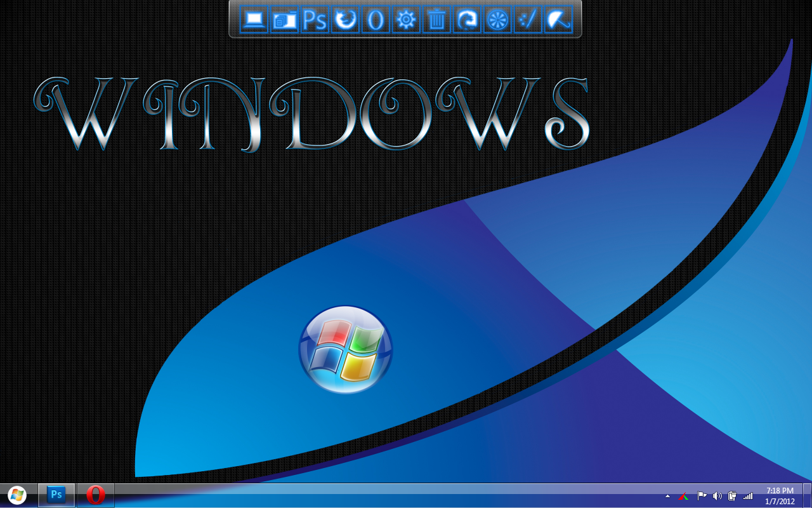Click the curved-arrow swirl icon in the dock
Image resolution: width=812 pixels, height=508 pixels.
[x=468, y=20]
